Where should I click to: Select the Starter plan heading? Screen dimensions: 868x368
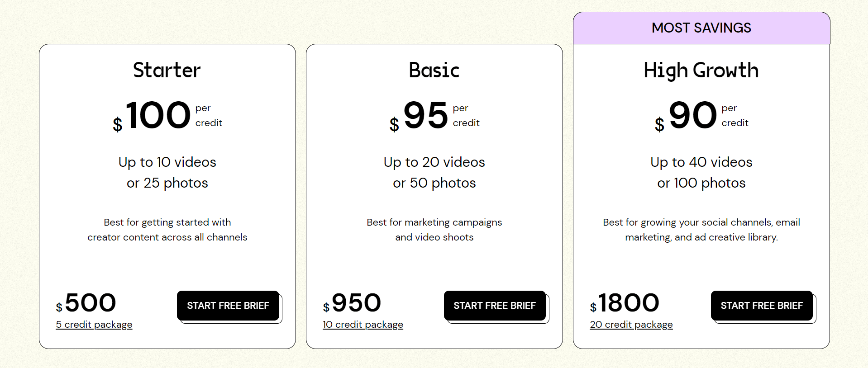coord(167,70)
